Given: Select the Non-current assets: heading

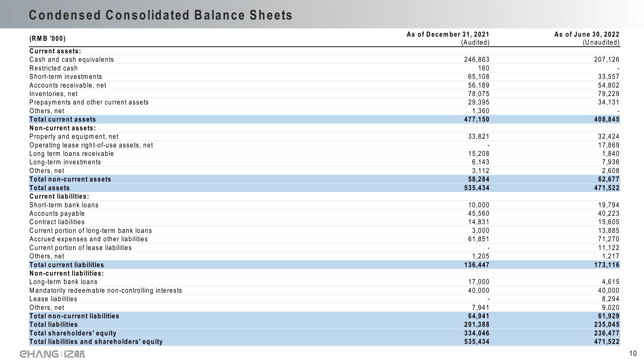Looking at the screenshot, I should pos(63,128).
